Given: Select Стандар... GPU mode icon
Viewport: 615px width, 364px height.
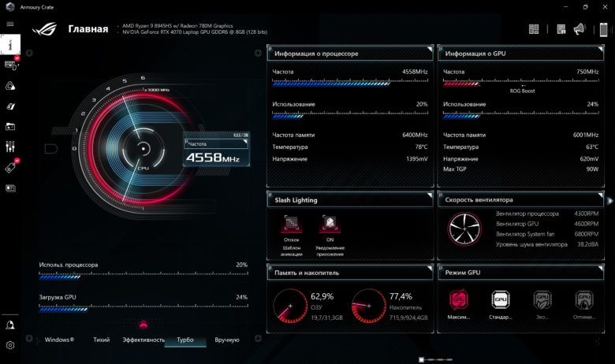Looking at the screenshot, I should click(x=501, y=299).
